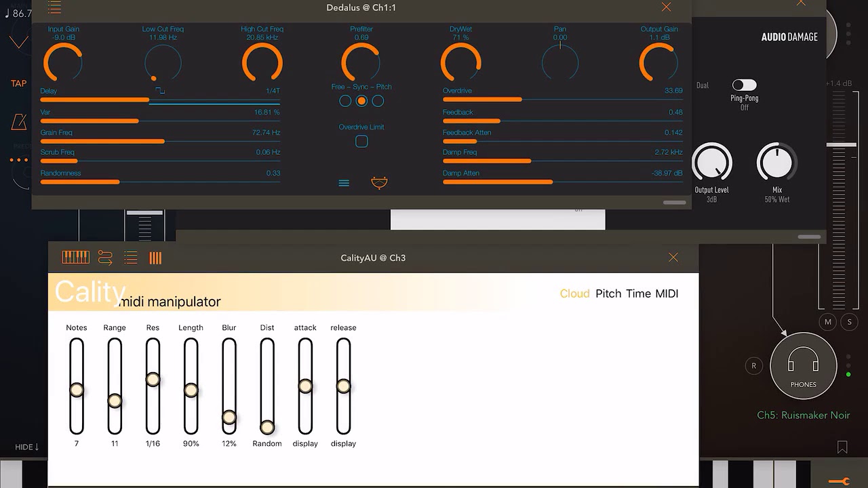Click the TAP tempo button
This screenshot has height=488, width=868.
tap(18, 83)
